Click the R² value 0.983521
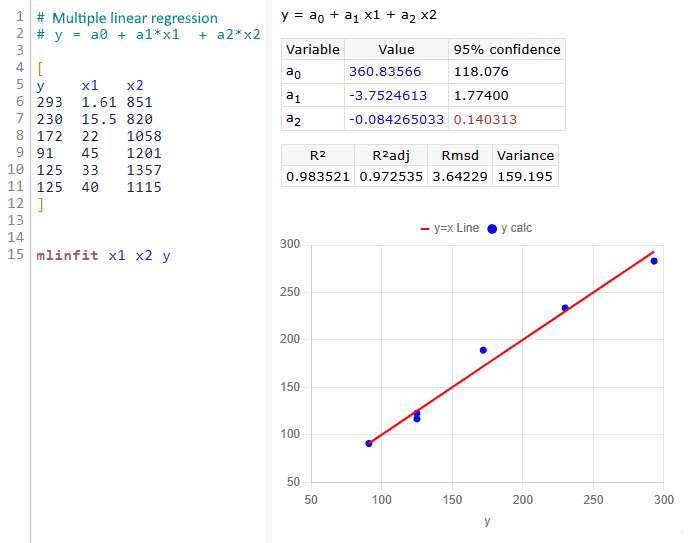This screenshot has width=692, height=543. [317, 177]
